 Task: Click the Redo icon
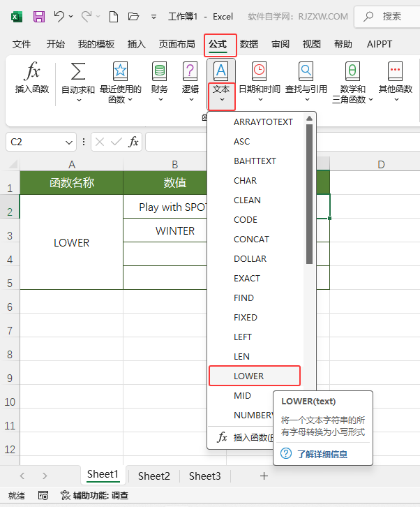coord(86,16)
